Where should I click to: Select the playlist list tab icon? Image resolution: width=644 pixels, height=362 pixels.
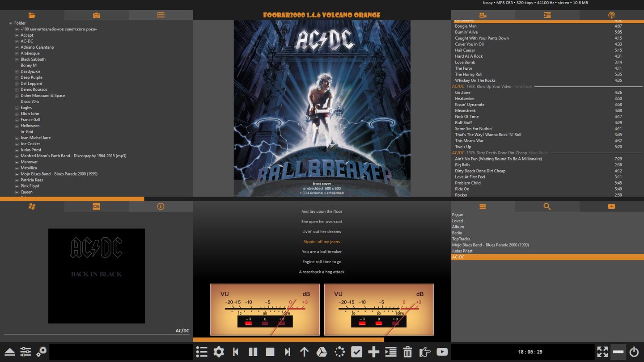483,206
